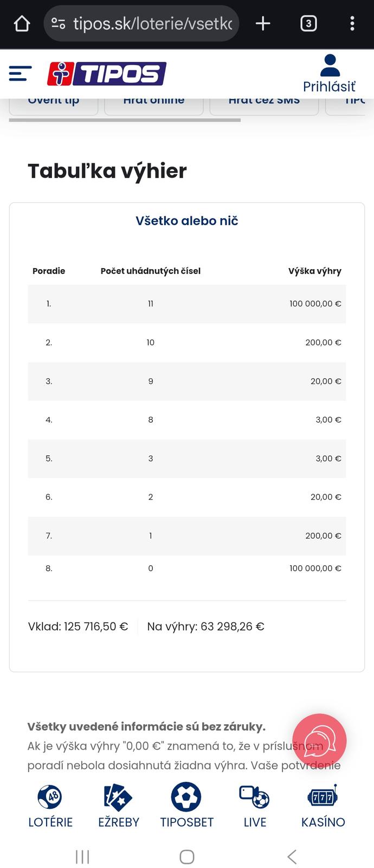The width and height of the screenshot is (374, 868).
Task: Open the browser three-dot menu
Action: click(352, 23)
